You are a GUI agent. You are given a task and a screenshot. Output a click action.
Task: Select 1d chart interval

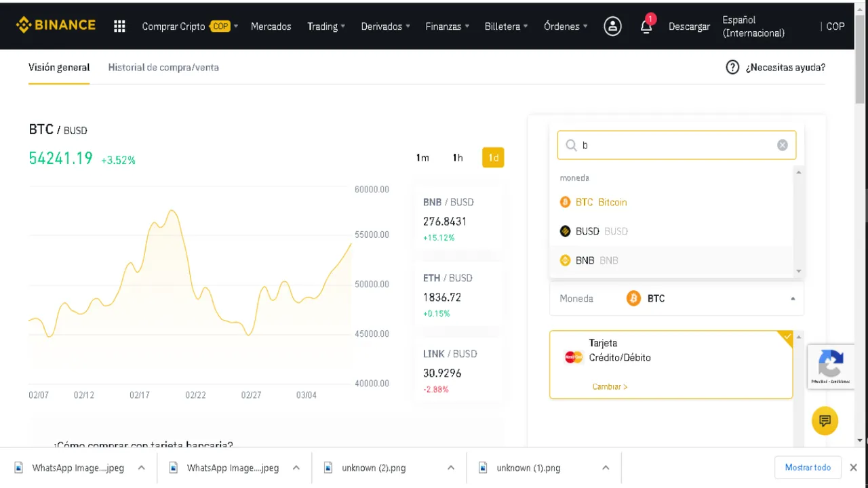(493, 158)
